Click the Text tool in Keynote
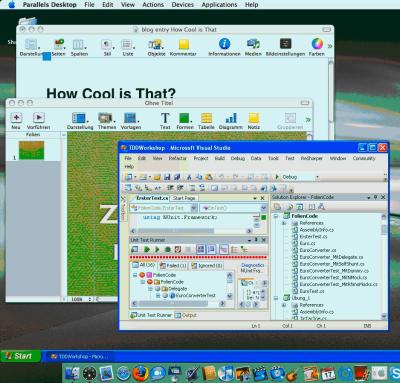Screen dimensions: 400x383 click(x=165, y=118)
